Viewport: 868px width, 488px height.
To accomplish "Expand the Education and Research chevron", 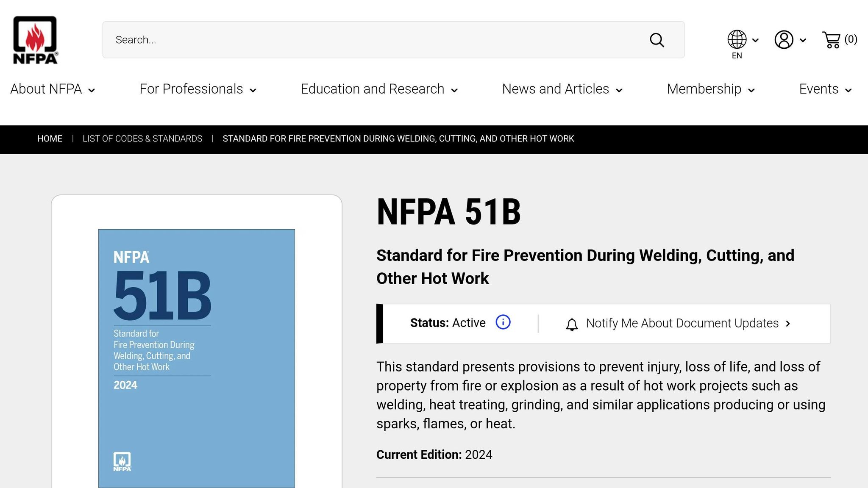I will tap(454, 90).
